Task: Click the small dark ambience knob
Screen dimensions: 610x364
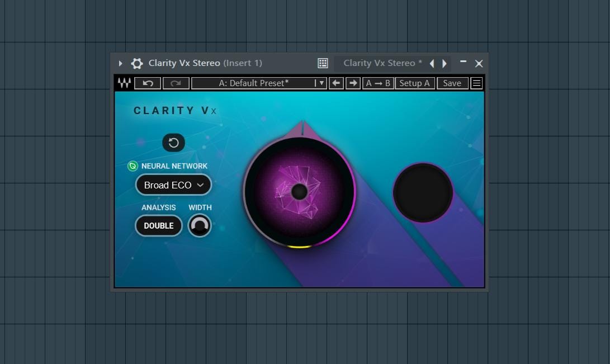Action: (x=423, y=192)
